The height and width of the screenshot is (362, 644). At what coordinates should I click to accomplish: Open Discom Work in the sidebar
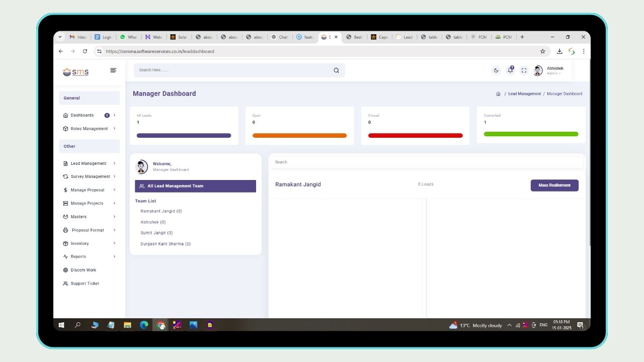click(x=84, y=270)
